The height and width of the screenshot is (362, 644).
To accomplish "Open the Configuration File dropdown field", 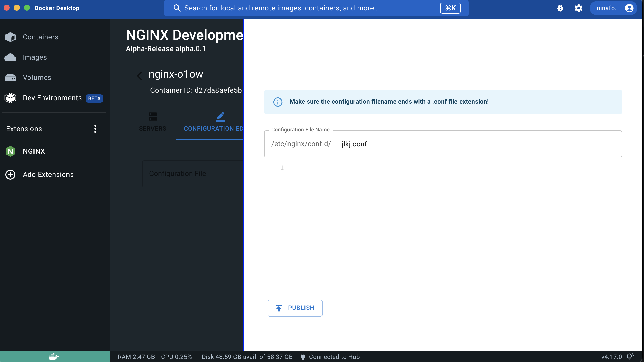I will pyautogui.click(x=193, y=174).
